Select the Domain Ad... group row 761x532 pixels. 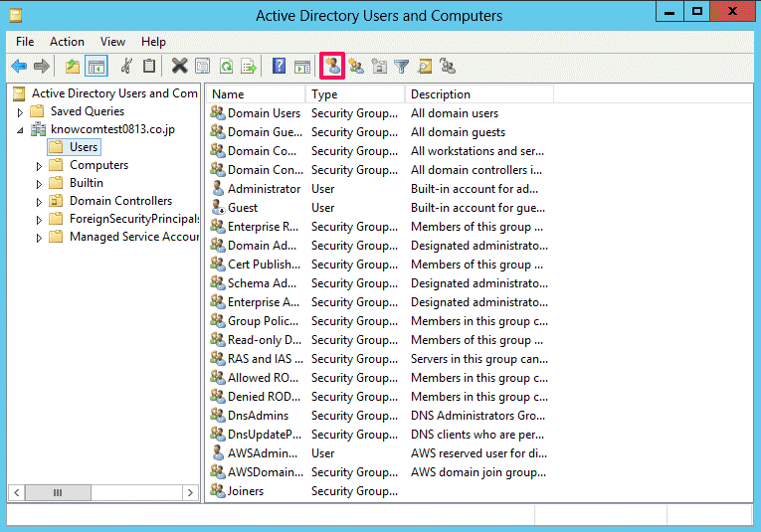coord(379,246)
